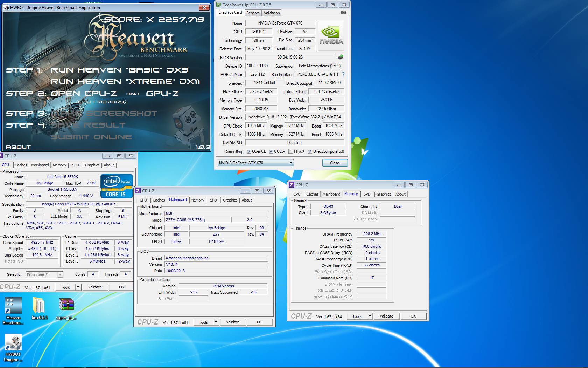Viewport: 588px width, 368px height.
Task: Click the Save Result step text
Action: click(88, 125)
